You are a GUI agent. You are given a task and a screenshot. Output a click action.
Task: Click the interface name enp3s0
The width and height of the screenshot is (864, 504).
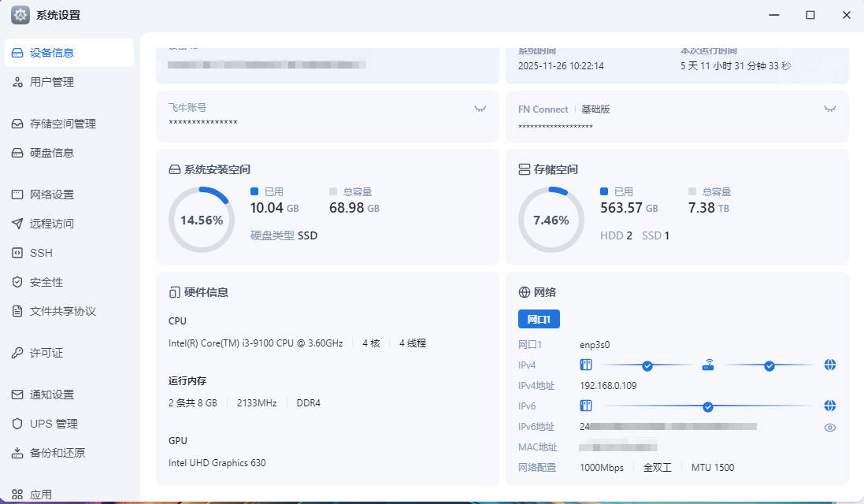tap(595, 345)
